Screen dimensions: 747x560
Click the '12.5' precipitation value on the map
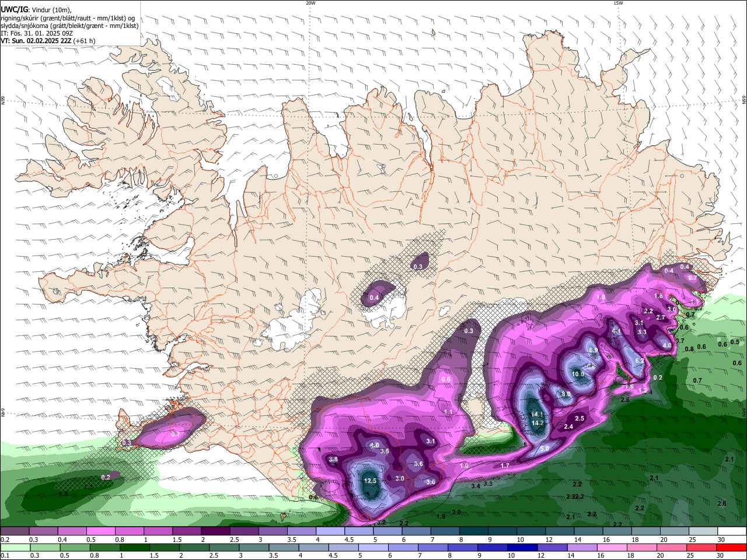[x=370, y=481]
